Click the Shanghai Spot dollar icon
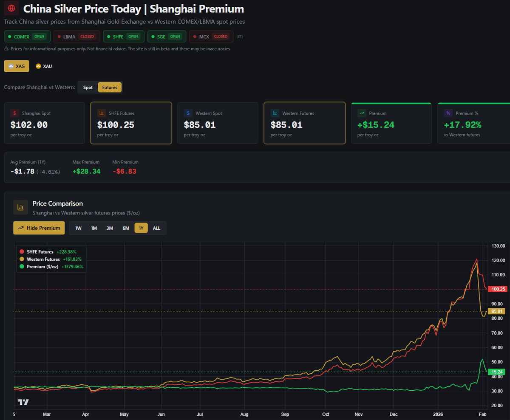The height and width of the screenshot is (420, 510). tap(15, 113)
